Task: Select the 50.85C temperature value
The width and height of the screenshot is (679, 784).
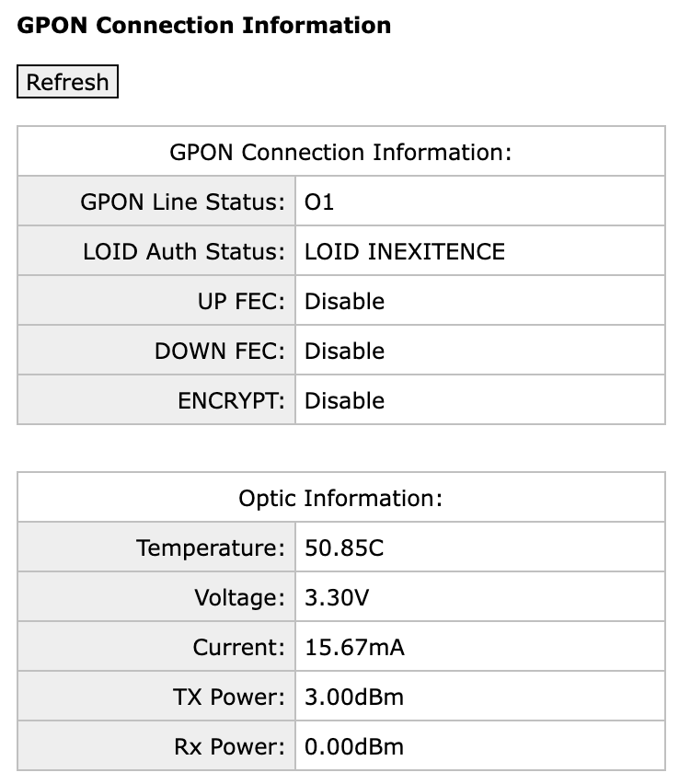Action: tap(344, 548)
